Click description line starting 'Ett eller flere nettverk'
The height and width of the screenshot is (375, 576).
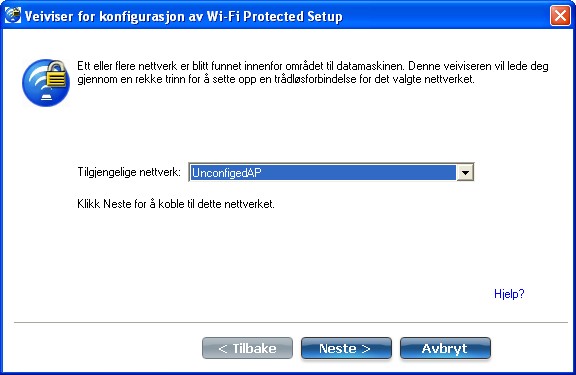tap(313, 66)
